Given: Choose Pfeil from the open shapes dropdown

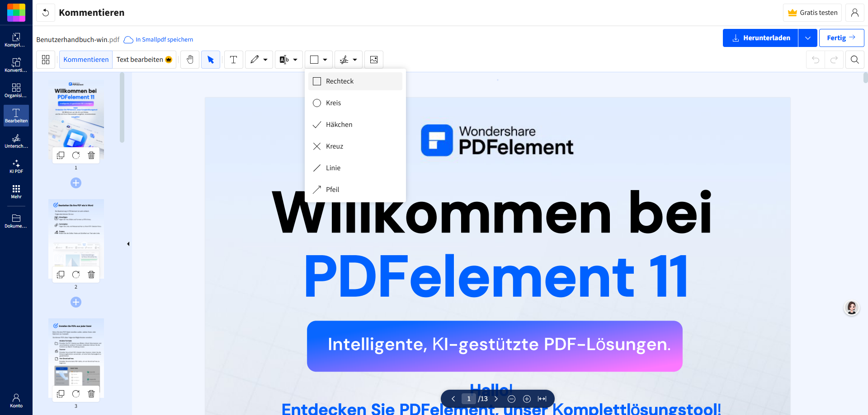Looking at the screenshot, I should pyautogui.click(x=333, y=189).
